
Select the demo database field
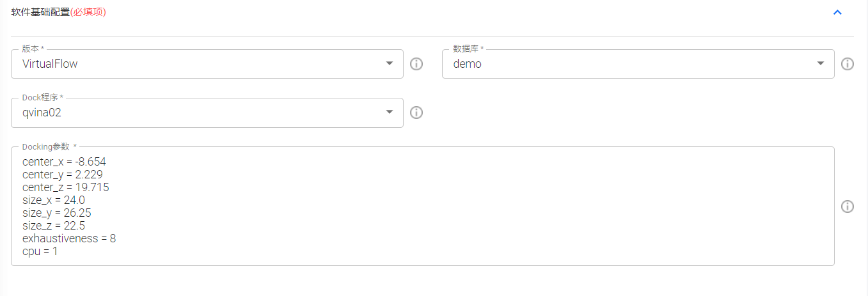pyautogui.click(x=638, y=64)
